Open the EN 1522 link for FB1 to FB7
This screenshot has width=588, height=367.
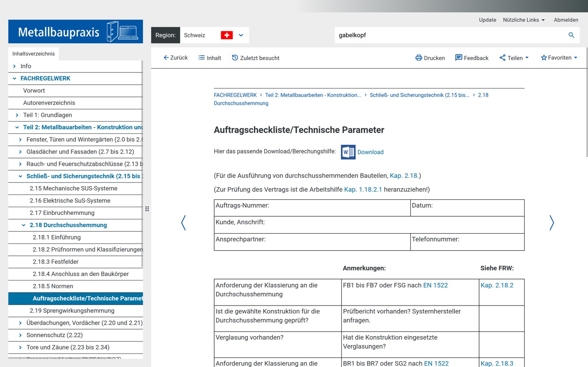tap(435, 285)
